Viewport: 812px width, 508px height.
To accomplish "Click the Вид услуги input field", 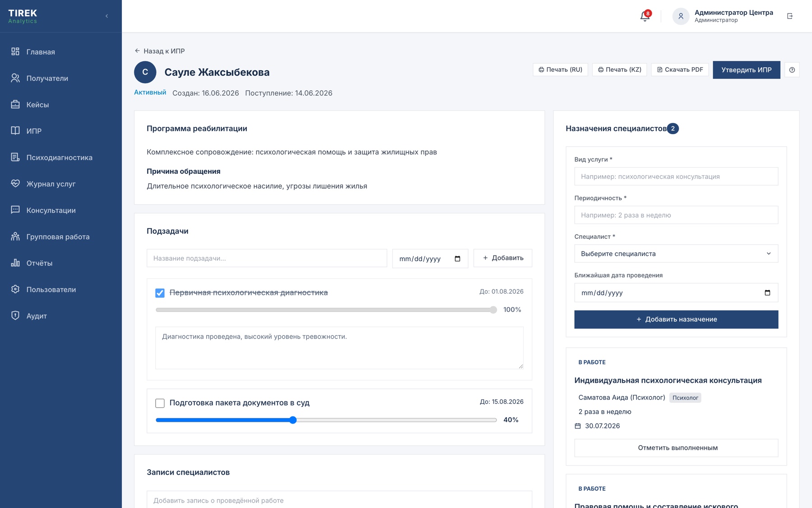I will [676, 177].
